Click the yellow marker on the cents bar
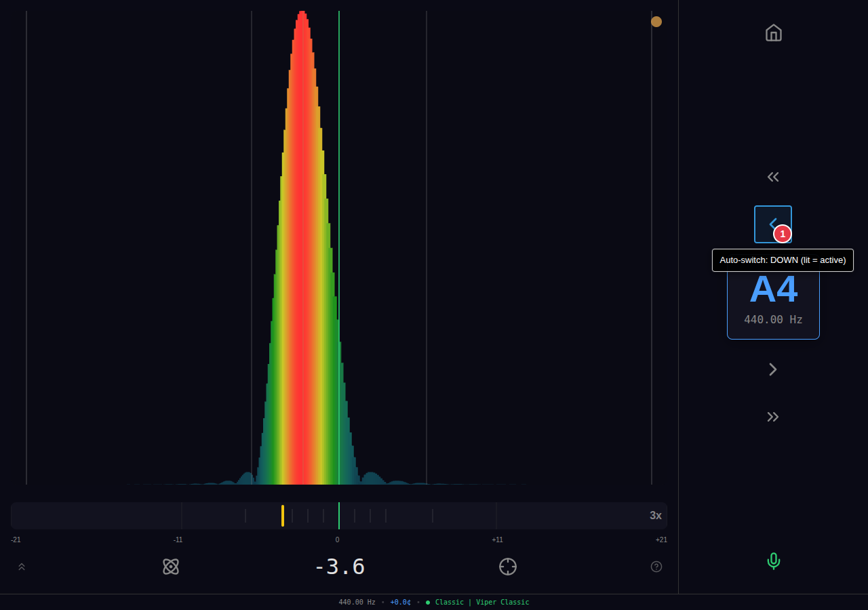Image resolution: width=868 pixels, height=610 pixels. pos(283,515)
